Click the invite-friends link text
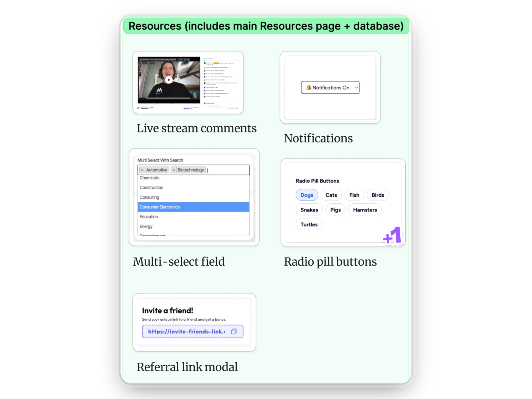 click(186, 331)
